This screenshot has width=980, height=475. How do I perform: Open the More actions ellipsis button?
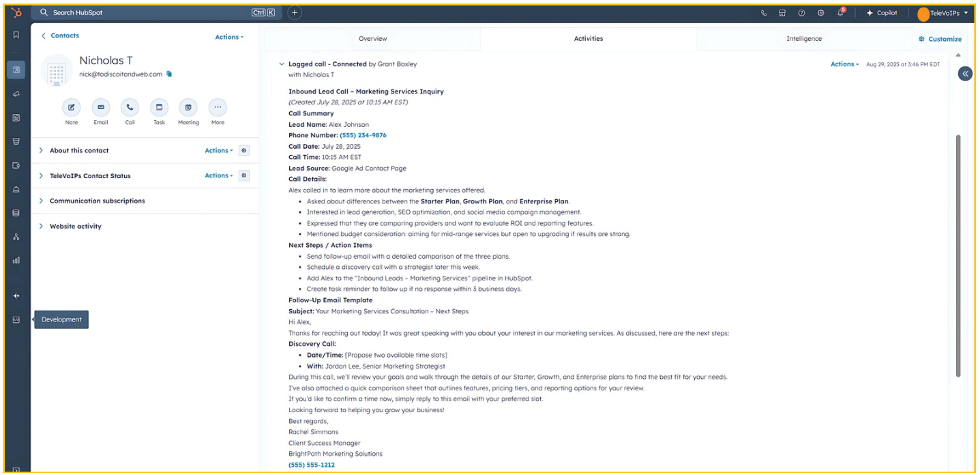coord(218,107)
